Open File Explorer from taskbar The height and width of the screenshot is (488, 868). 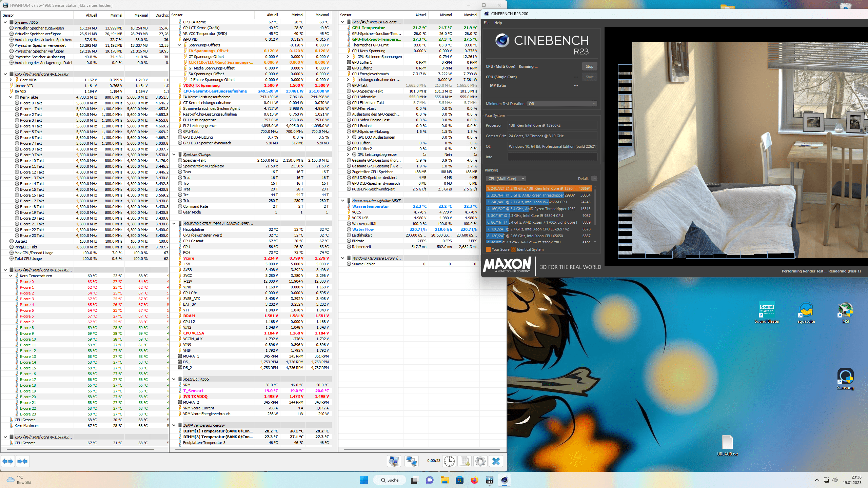coord(445,480)
